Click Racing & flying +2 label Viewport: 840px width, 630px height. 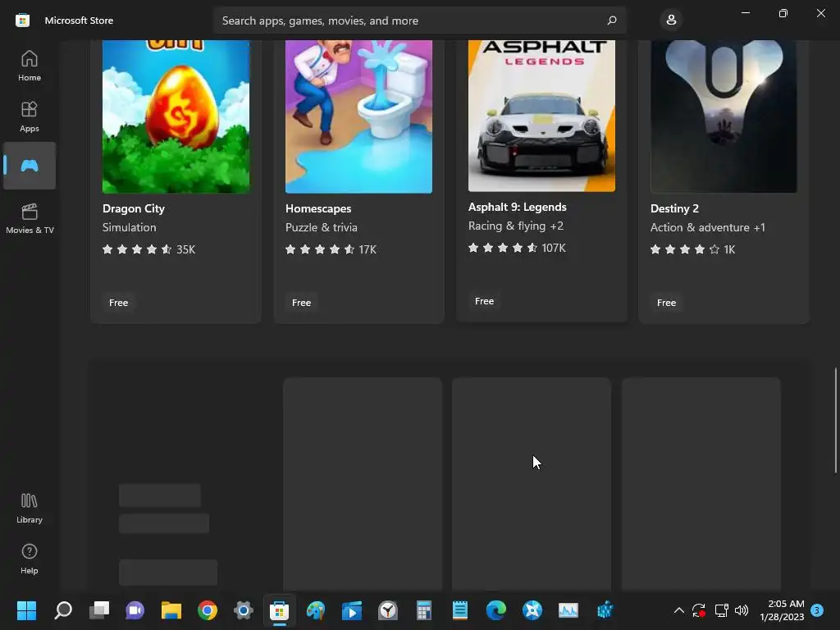516,226
